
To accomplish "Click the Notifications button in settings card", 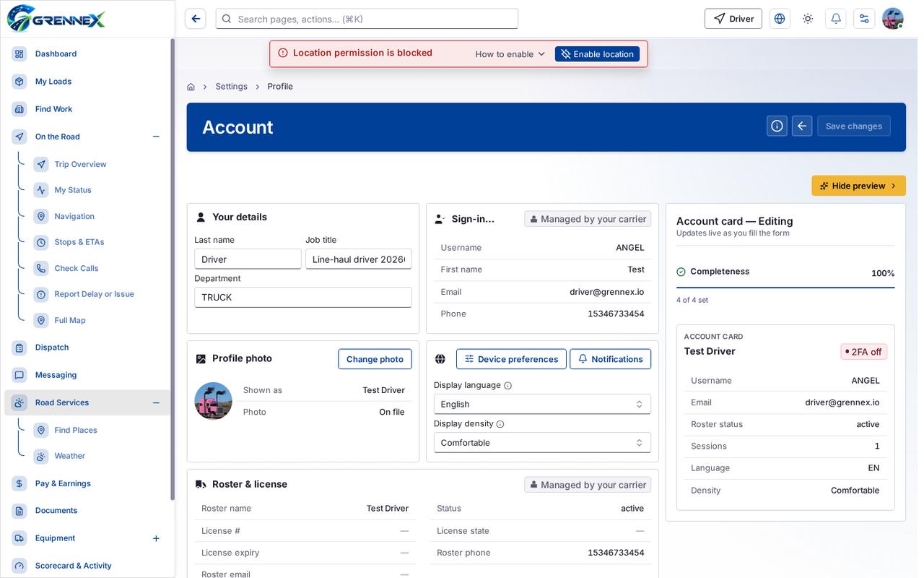I will point(610,359).
